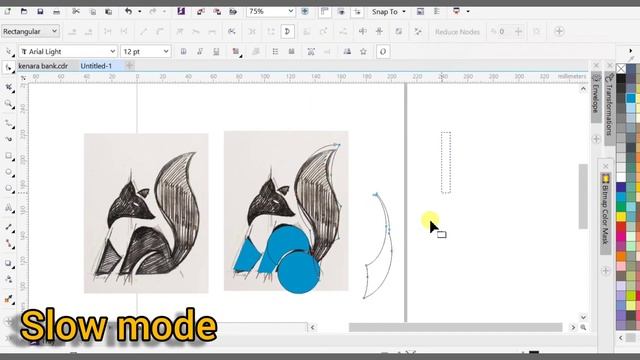This screenshot has height=360, width=640.
Task: Click the New document icon
Action: (7, 11)
